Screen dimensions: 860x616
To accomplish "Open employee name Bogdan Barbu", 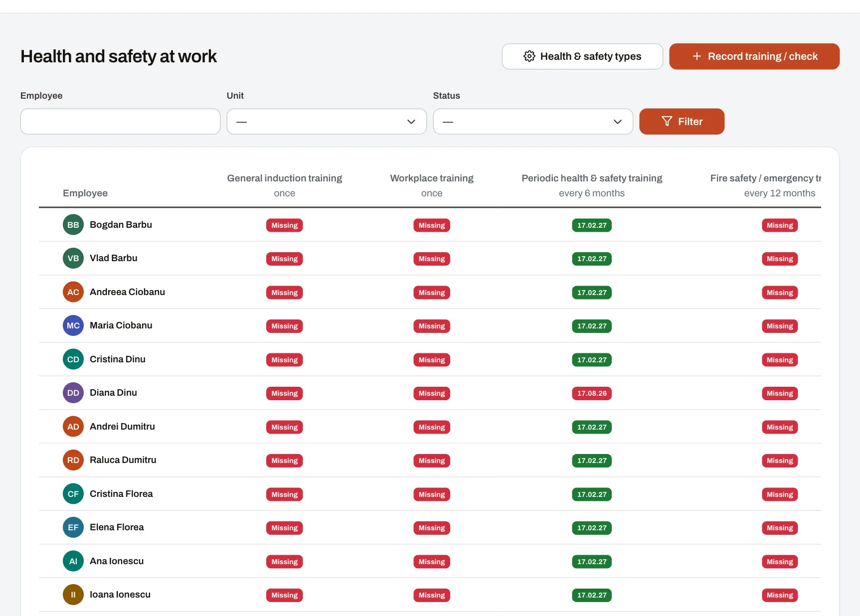I will coord(121,225).
